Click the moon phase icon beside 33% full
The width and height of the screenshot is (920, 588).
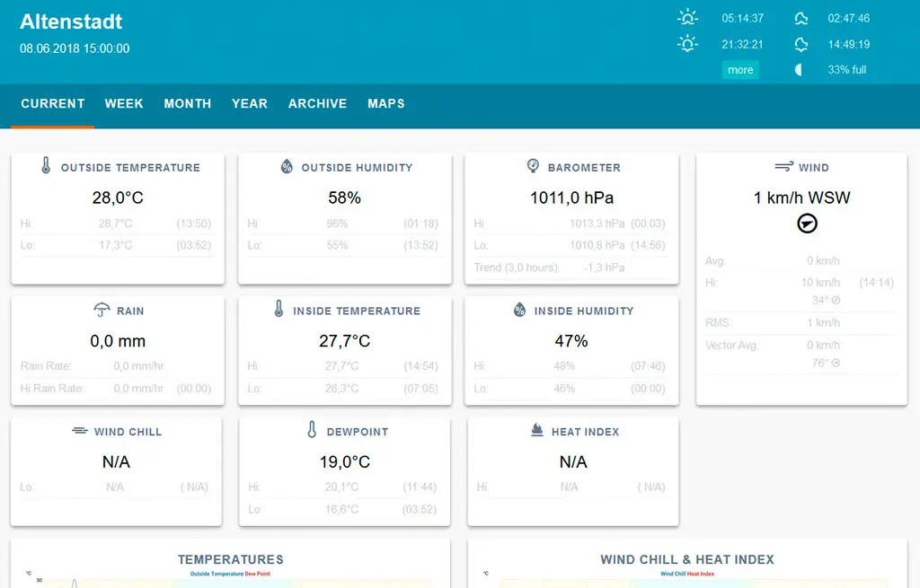click(798, 70)
